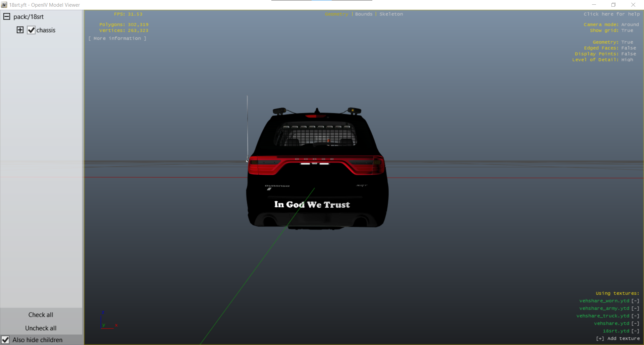Remove the vehshare_worn.ytd texture with [-]

(x=635, y=301)
